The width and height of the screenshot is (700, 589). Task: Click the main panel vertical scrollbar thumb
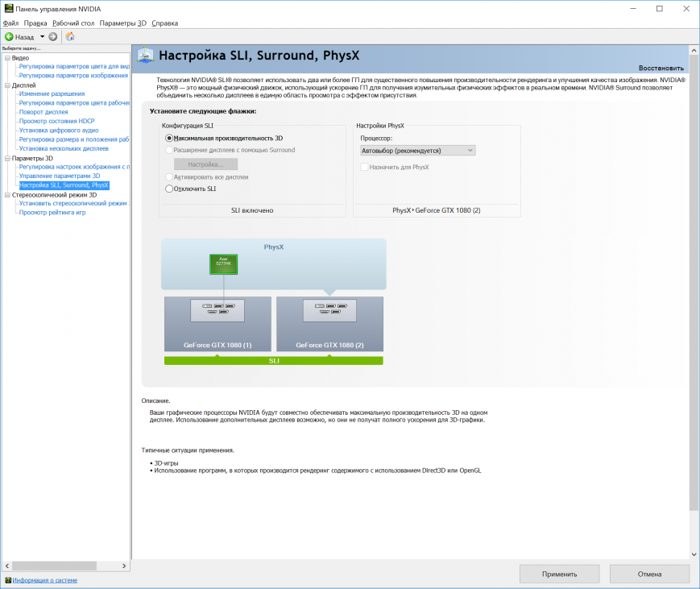coord(694,283)
